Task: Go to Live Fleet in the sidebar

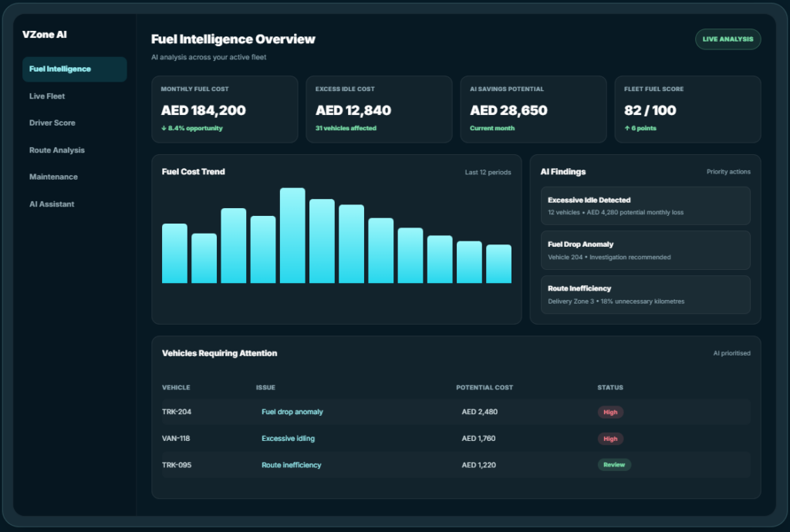Action: [x=47, y=96]
